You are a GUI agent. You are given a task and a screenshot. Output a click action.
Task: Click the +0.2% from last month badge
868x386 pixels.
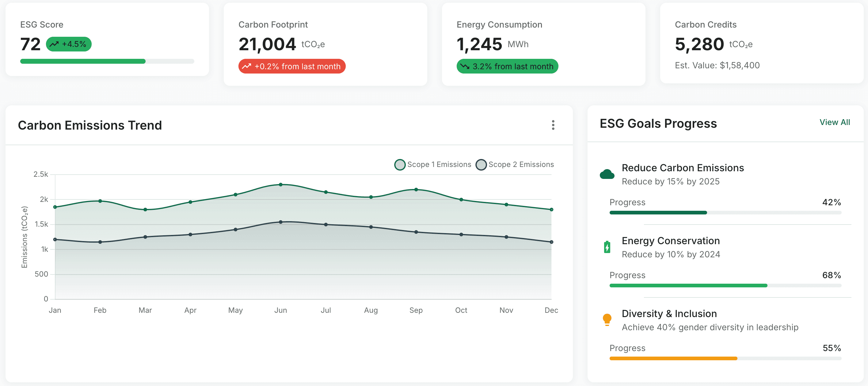tap(292, 66)
